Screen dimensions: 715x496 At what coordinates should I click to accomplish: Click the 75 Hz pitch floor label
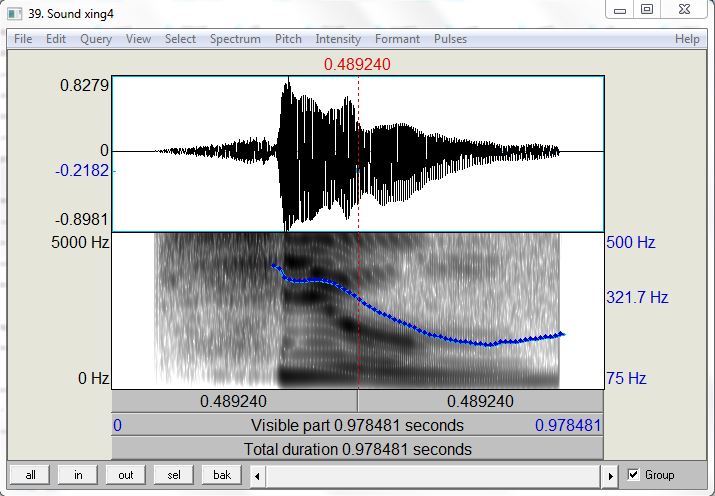point(626,378)
